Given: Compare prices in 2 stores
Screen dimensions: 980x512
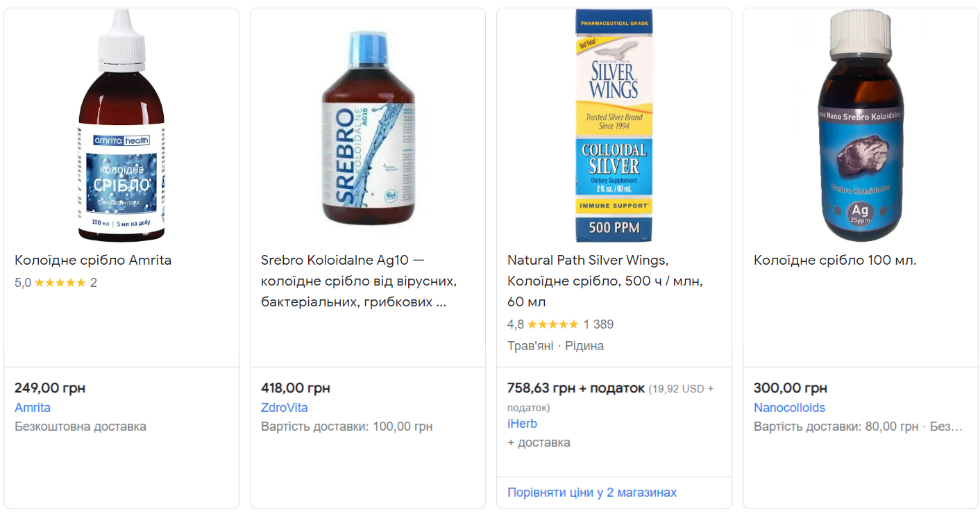Looking at the screenshot, I should [x=591, y=493].
